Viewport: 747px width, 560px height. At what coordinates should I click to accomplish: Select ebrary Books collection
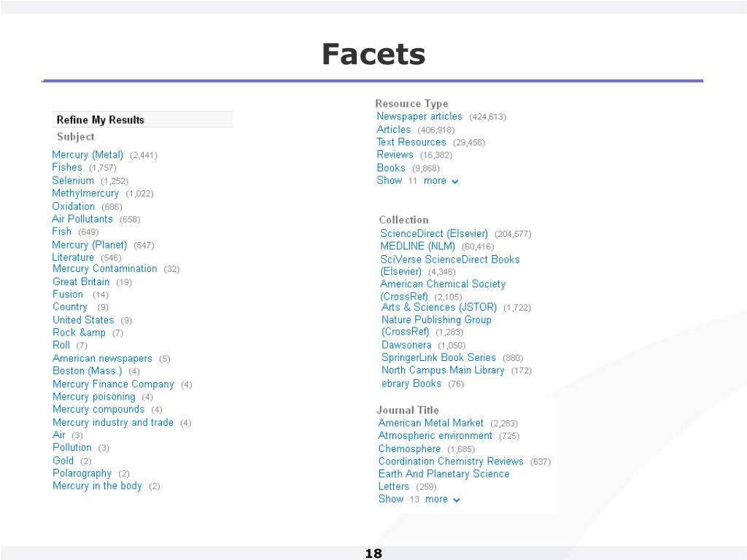click(411, 384)
